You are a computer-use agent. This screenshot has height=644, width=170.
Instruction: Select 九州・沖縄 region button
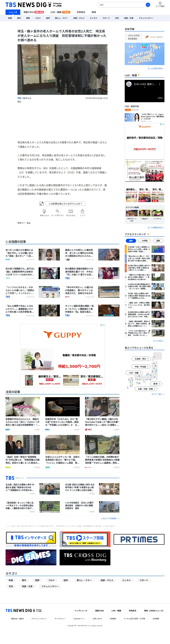click(134, 373)
